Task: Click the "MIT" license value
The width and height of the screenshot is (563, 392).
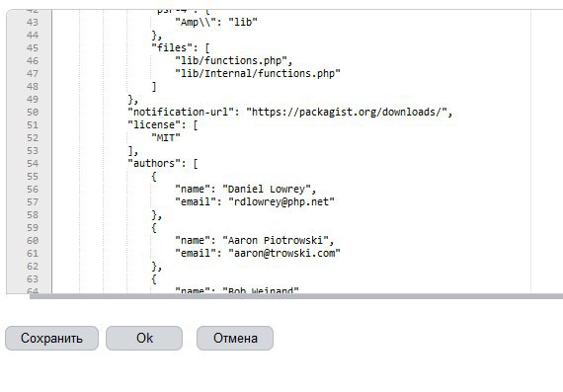Action: (166, 138)
